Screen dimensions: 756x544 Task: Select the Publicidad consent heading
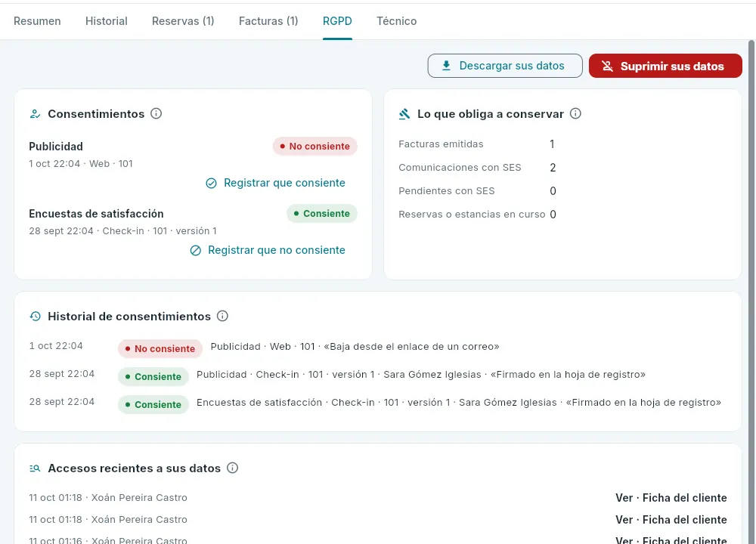pos(56,147)
